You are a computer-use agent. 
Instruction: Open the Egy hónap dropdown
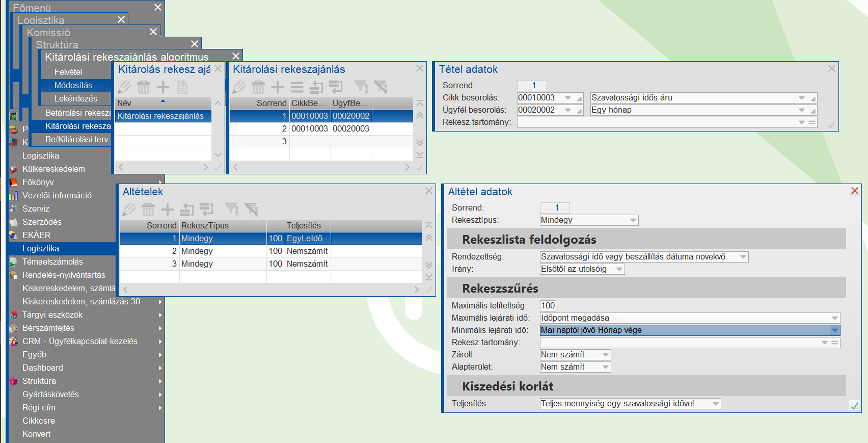802,110
